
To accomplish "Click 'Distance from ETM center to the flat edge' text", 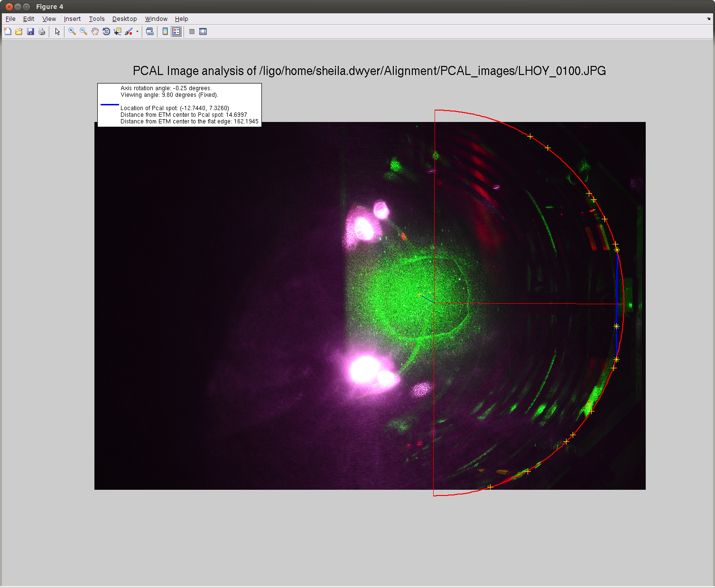I will 190,121.
